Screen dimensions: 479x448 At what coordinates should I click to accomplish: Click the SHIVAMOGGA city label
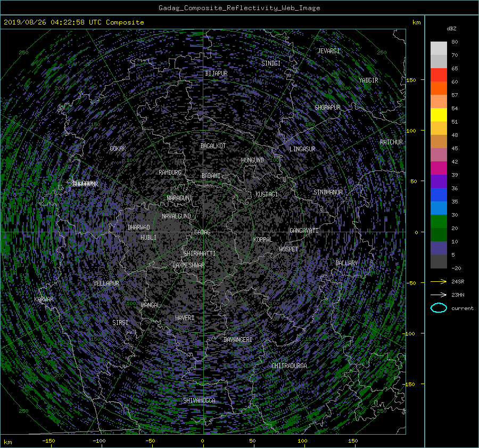pyautogui.click(x=199, y=401)
